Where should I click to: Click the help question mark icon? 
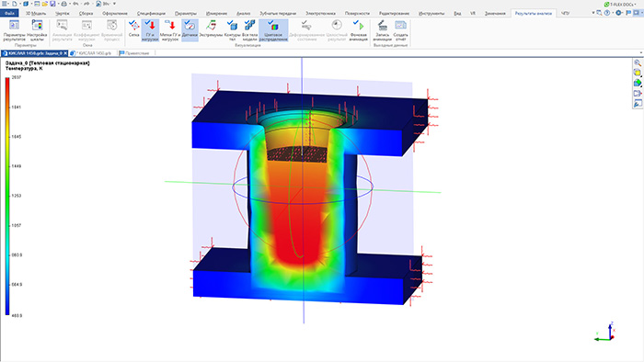coord(607,13)
